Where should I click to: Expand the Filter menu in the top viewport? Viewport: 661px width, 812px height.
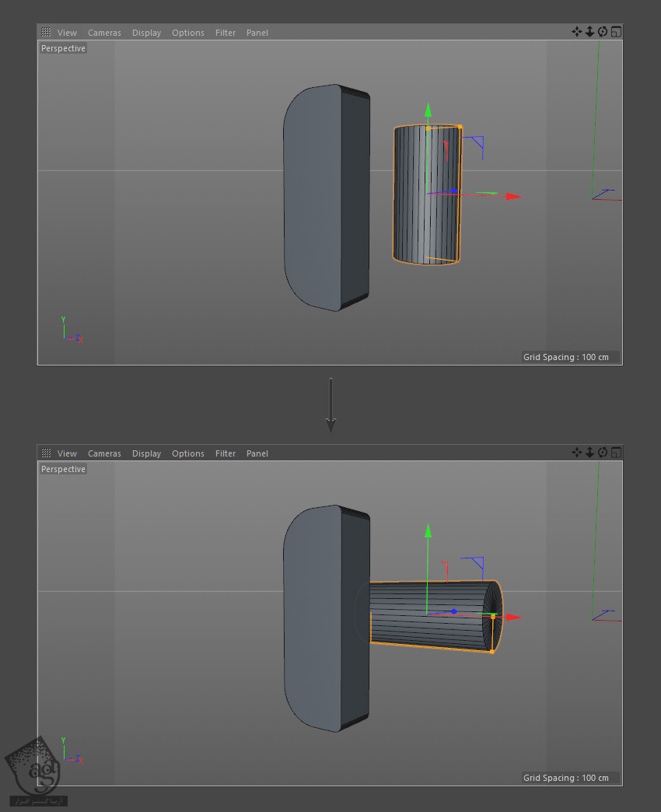[226, 33]
